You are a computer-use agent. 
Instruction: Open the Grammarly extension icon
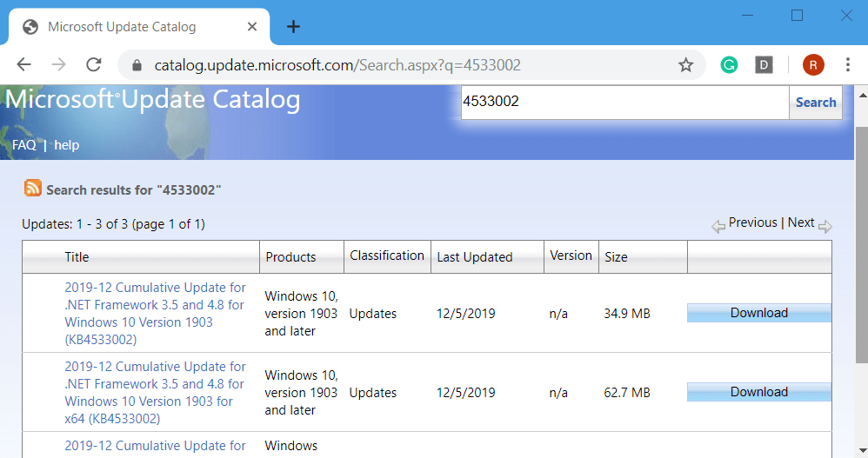pos(729,65)
